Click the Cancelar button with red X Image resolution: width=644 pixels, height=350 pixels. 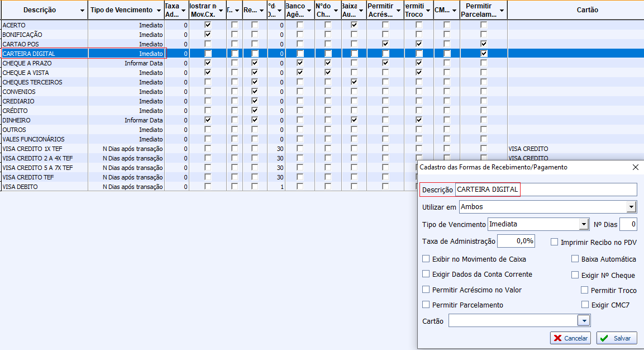[570, 338]
